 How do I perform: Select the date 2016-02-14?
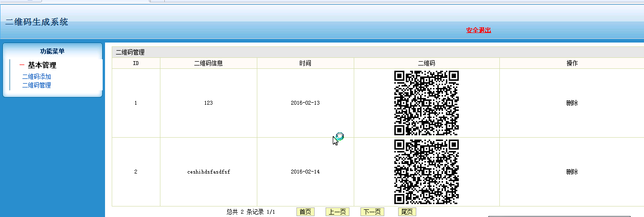[306, 172]
